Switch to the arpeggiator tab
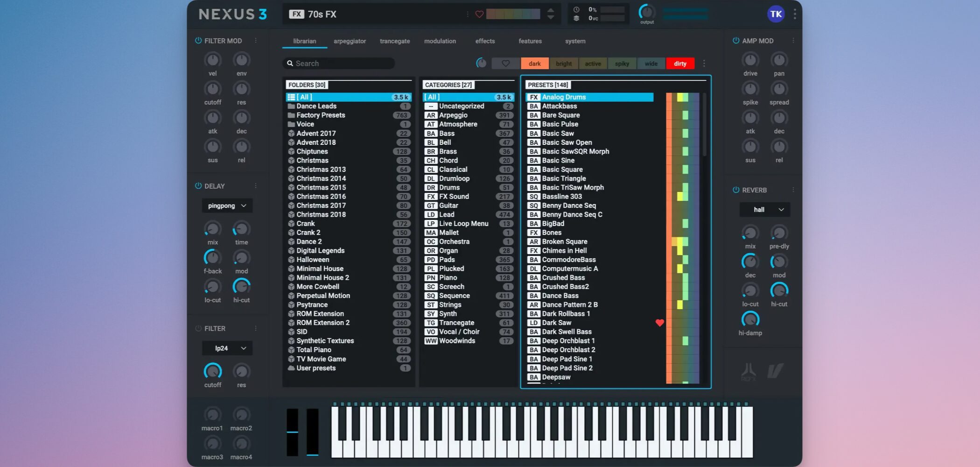980x467 pixels. click(350, 41)
